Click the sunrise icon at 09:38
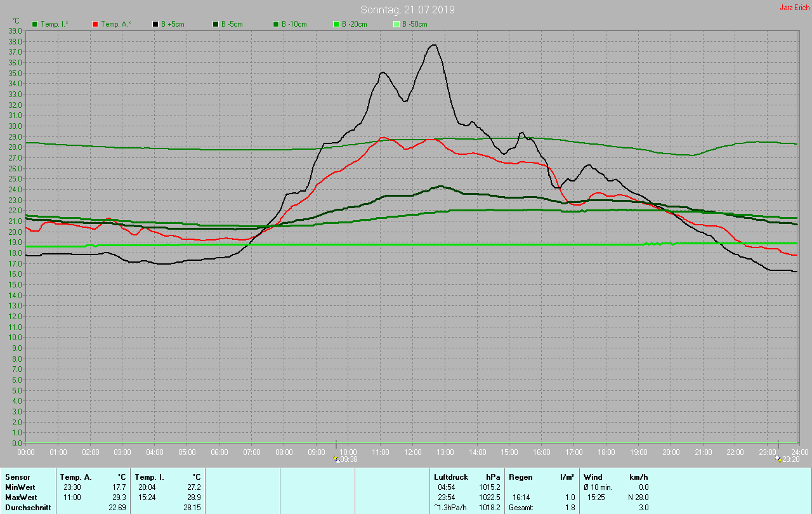The height and width of the screenshot is (514, 812). (x=336, y=459)
